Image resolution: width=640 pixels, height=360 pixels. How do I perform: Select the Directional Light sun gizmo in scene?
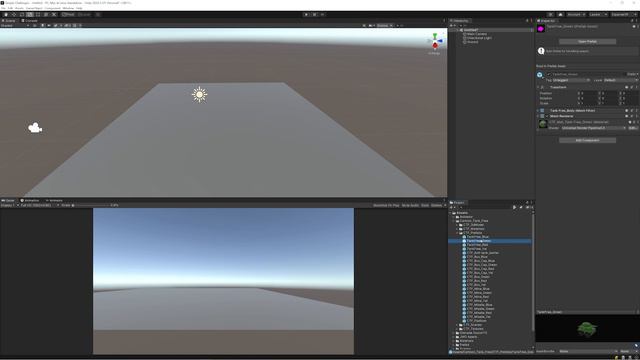point(200,95)
